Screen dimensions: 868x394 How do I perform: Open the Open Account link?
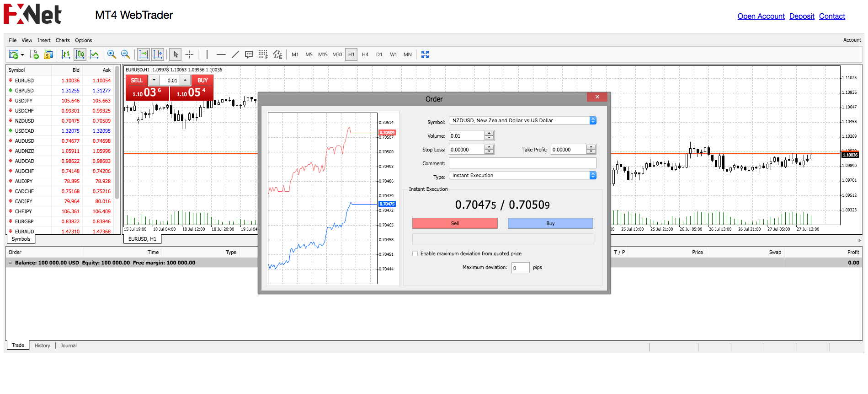pos(761,16)
